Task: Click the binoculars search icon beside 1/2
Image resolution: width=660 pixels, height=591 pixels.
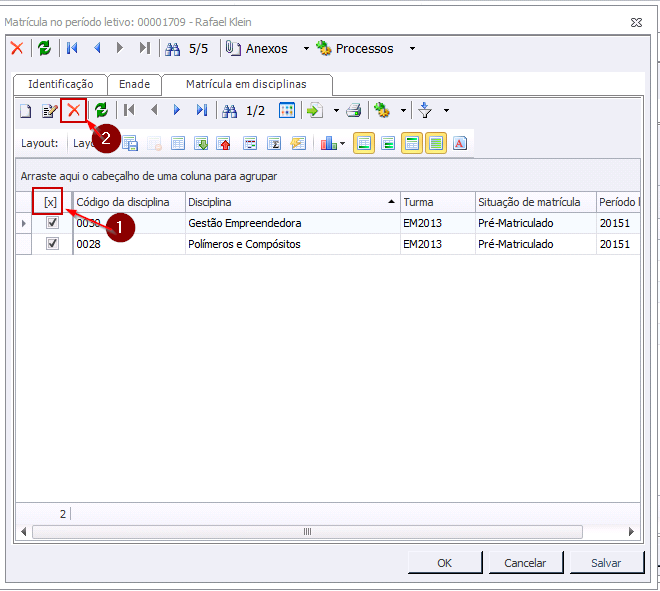Action: coord(229,111)
